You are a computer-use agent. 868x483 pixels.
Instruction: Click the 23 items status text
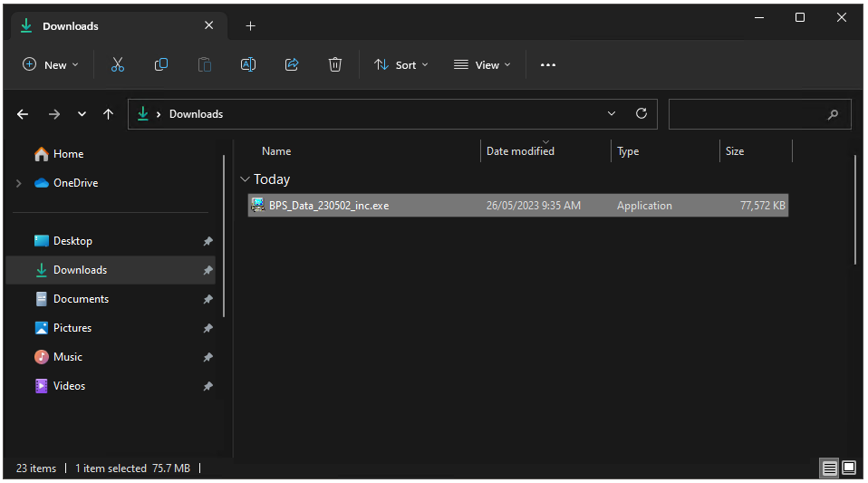(36, 469)
